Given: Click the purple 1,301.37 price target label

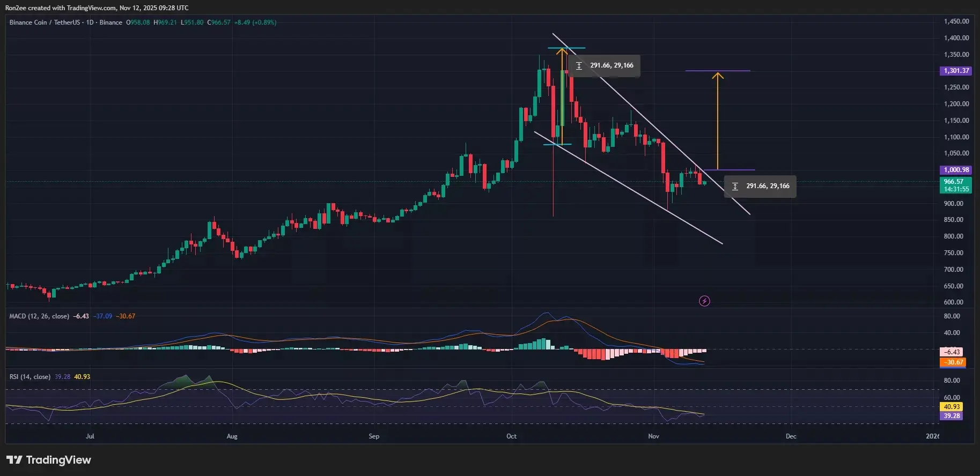Looking at the screenshot, I should coord(956,71).
